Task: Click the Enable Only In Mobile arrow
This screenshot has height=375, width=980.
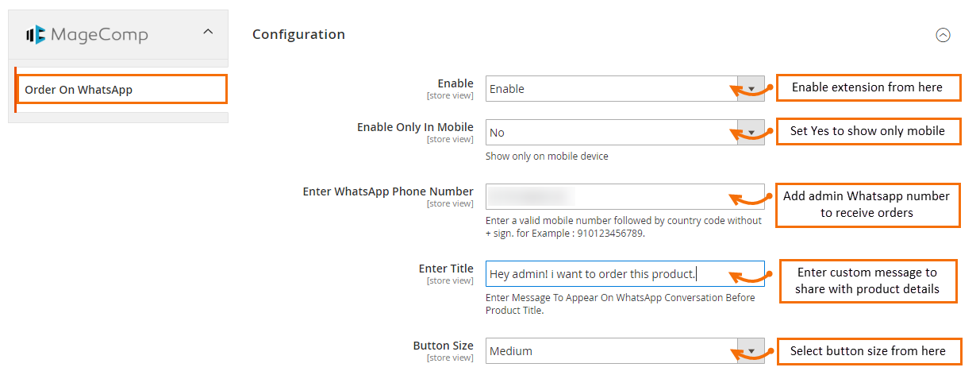Action: coord(751,133)
